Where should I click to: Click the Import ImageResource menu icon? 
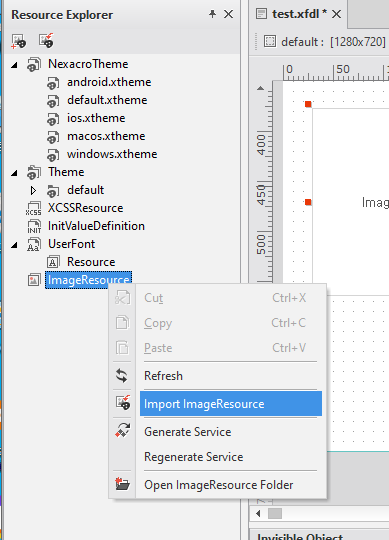click(123, 403)
